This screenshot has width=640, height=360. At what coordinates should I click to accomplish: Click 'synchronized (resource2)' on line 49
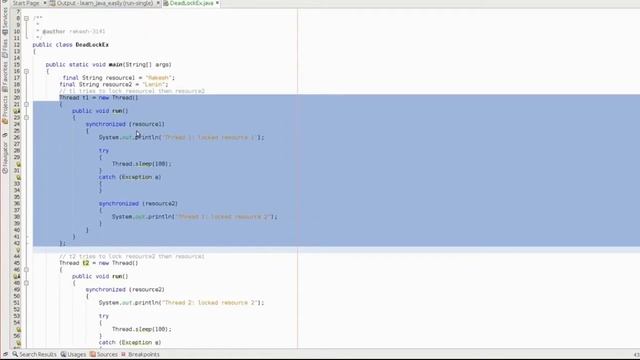tap(125, 289)
